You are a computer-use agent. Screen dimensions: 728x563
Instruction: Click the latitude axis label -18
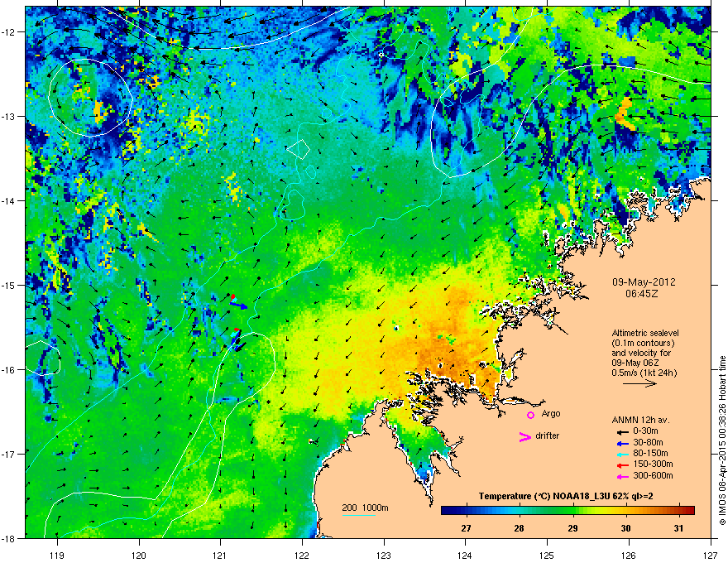[x=9, y=538]
